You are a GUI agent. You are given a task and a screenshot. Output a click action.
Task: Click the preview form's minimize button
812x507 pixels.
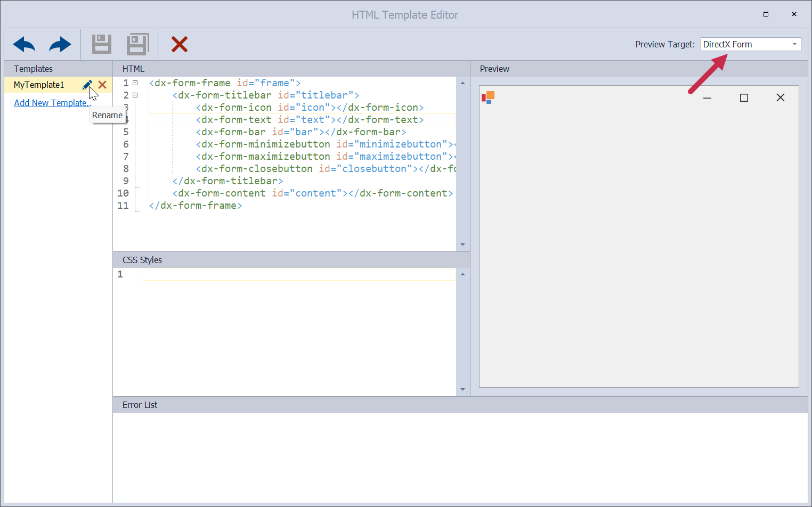[x=707, y=98]
